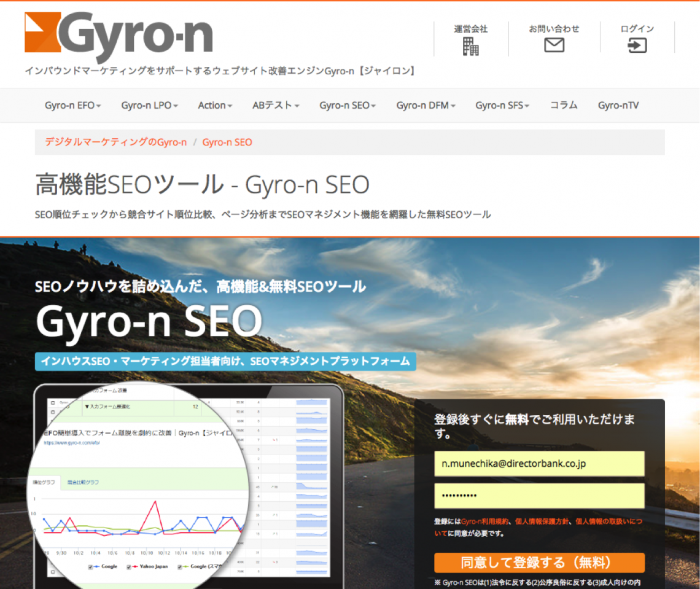Click the お問い合わせ envelope icon
Screen dimensions: 700x589
pyautogui.click(x=554, y=45)
